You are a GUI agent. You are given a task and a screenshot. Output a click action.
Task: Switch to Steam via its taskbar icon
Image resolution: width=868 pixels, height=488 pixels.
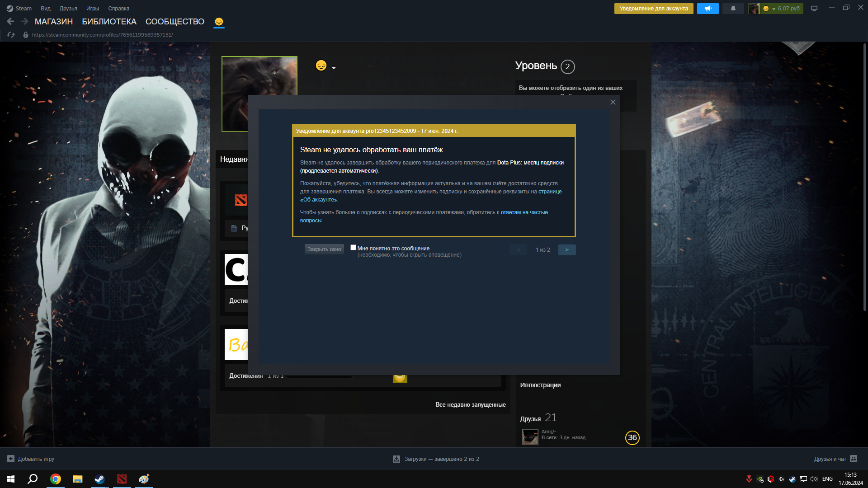click(x=99, y=479)
